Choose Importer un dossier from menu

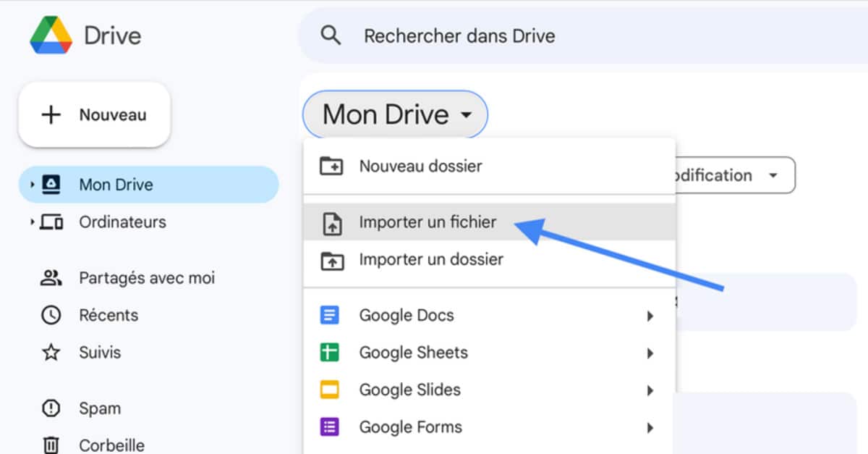[x=431, y=259]
